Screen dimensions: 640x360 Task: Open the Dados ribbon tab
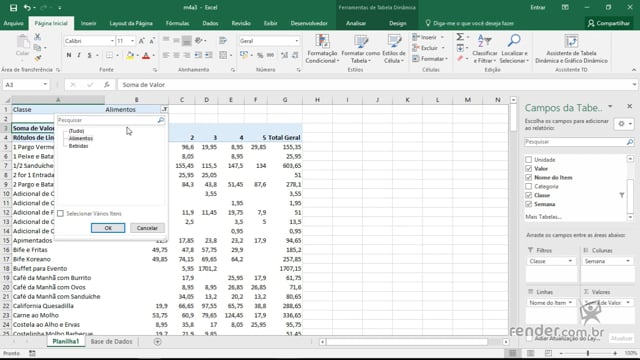pyautogui.click(x=210, y=23)
